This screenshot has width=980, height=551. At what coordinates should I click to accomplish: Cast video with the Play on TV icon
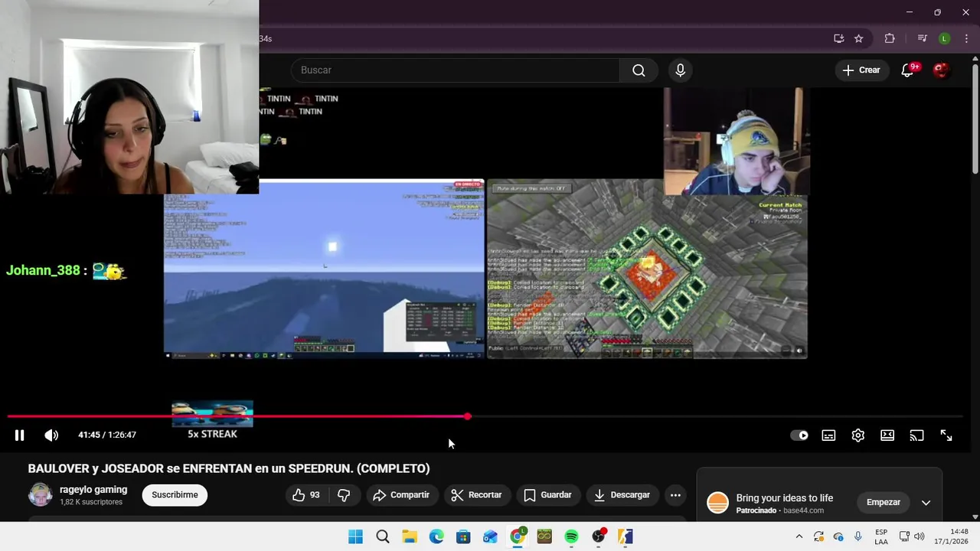(x=916, y=435)
